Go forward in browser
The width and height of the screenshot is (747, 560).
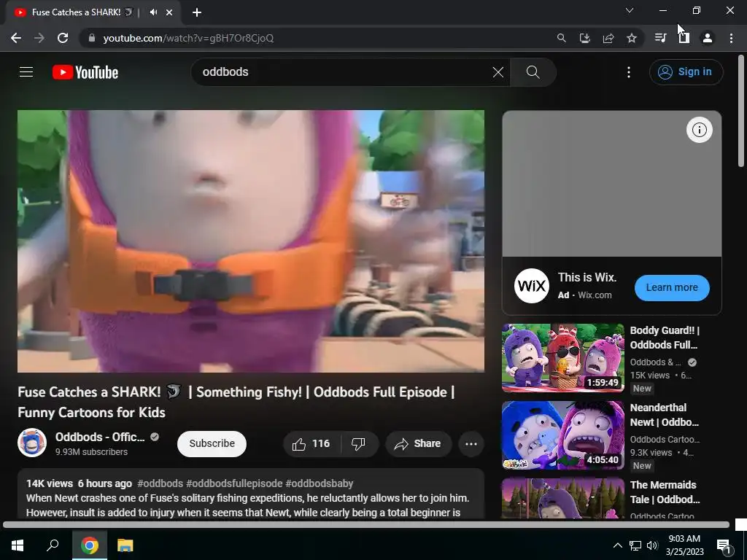point(39,38)
